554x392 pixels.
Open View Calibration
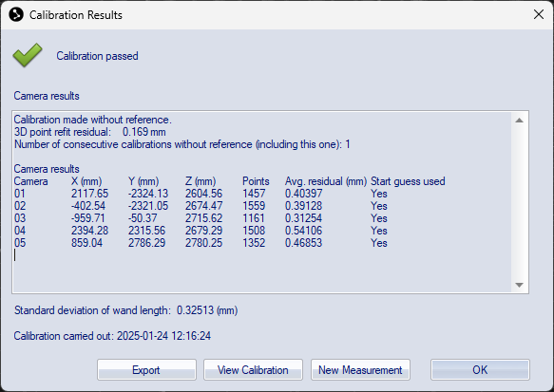pos(253,370)
